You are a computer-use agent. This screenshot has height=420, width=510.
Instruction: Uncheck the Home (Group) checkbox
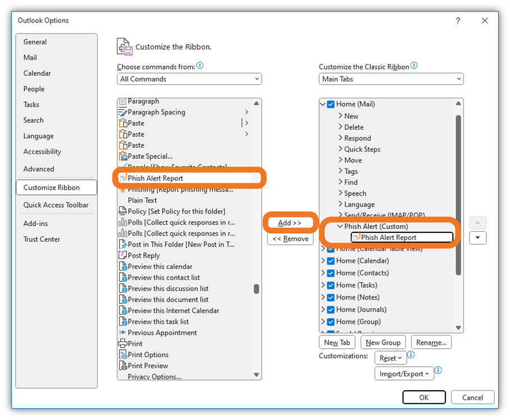pos(331,322)
